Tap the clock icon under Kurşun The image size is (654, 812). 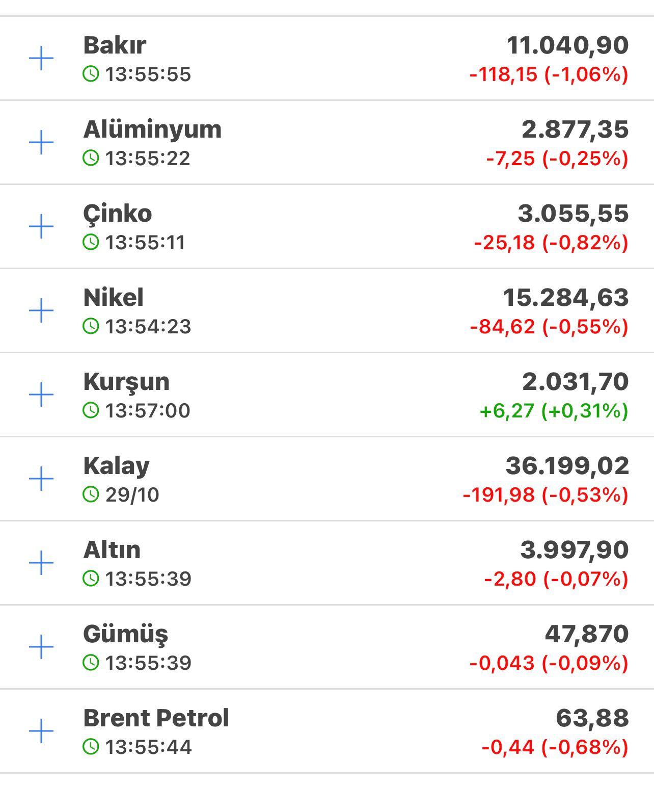coord(91,410)
